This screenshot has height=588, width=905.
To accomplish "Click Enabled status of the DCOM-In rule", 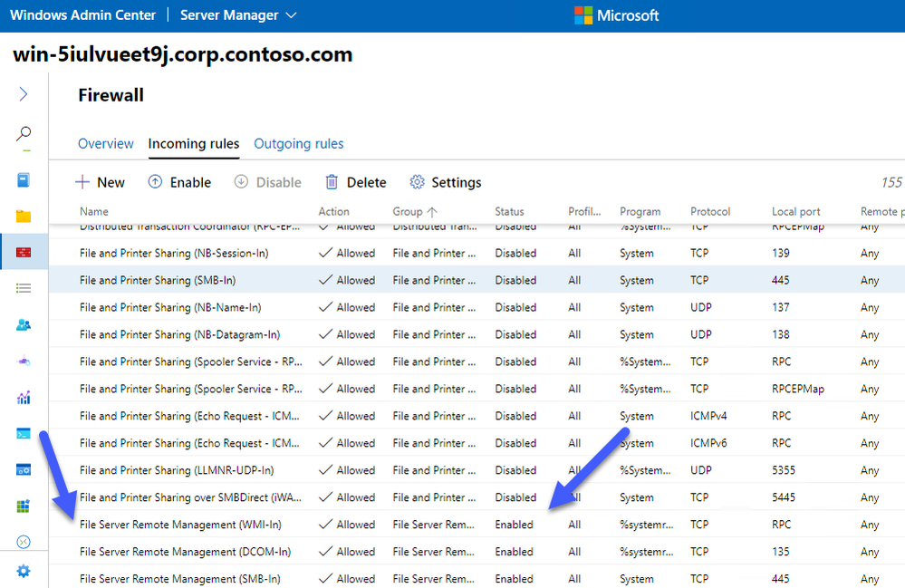I will click(515, 552).
